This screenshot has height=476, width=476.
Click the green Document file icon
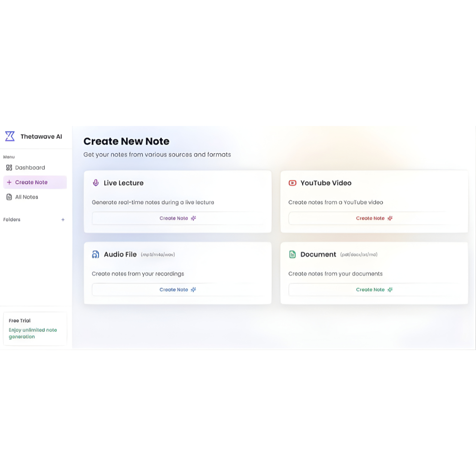[x=292, y=255]
